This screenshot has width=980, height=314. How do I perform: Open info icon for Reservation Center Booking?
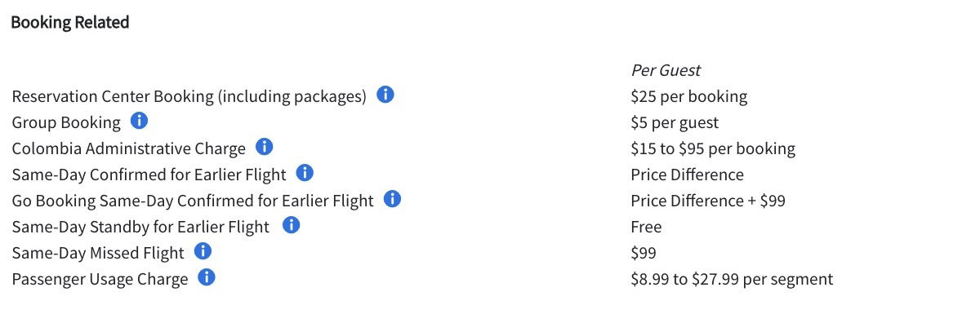[x=385, y=95]
